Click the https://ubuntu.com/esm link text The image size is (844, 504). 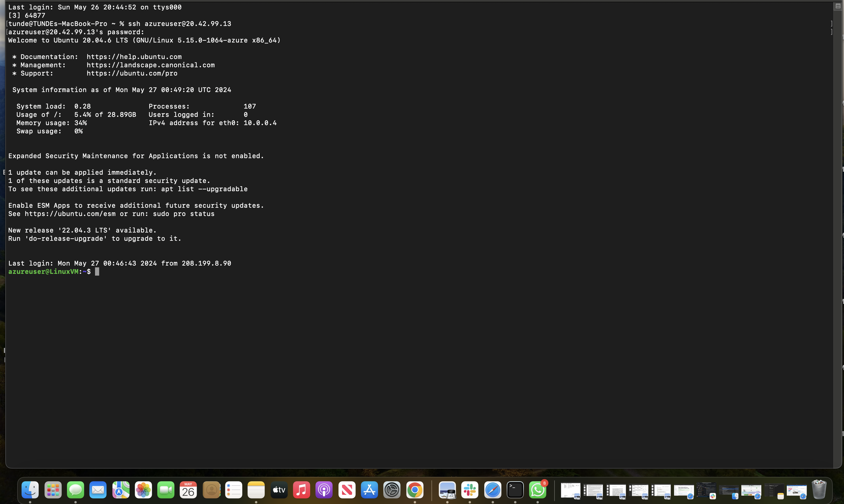pyautogui.click(x=70, y=214)
